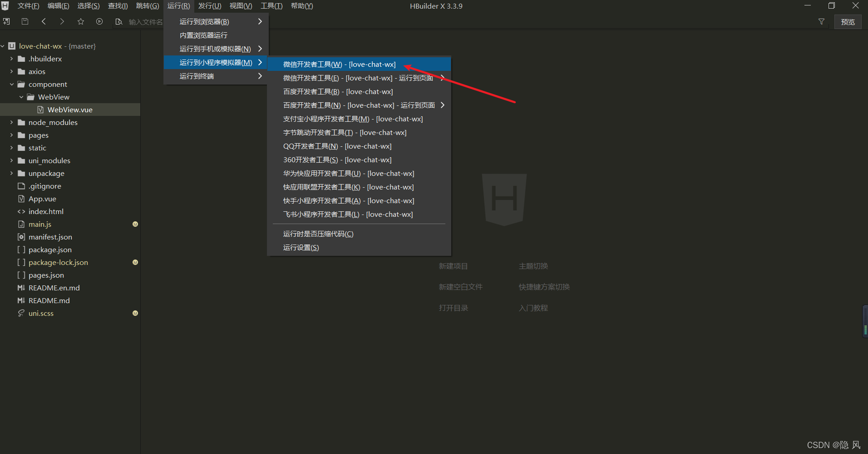Open 运行设置(S) from menu
This screenshot has height=454, width=868.
(359, 247)
